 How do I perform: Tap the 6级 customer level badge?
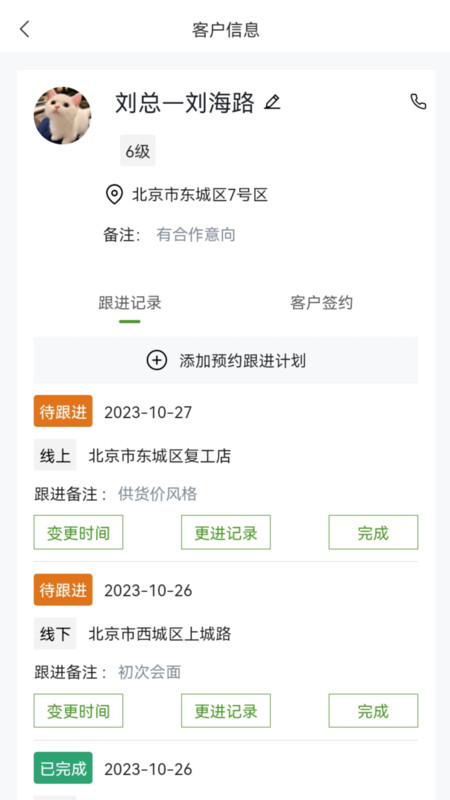click(138, 151)
